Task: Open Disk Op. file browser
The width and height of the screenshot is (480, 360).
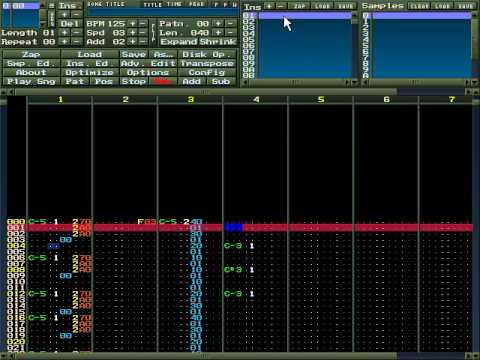Action: coord(207,54)
